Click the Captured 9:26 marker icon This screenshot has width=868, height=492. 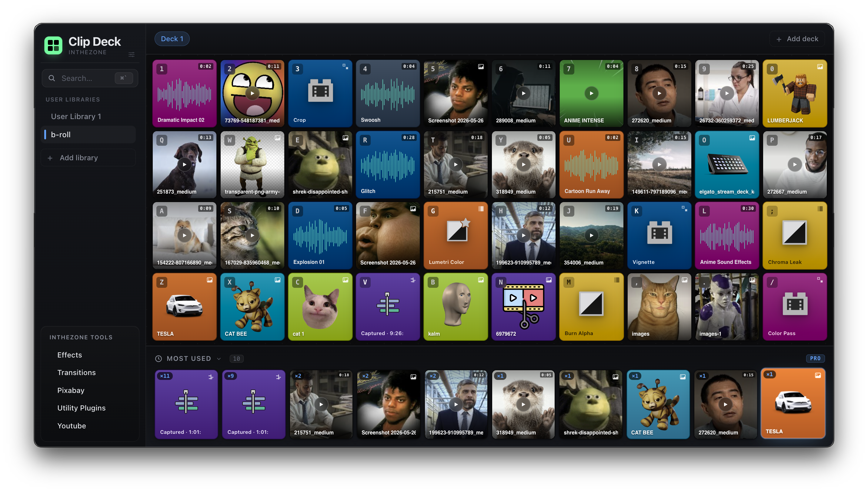click(x=388, y=304)
